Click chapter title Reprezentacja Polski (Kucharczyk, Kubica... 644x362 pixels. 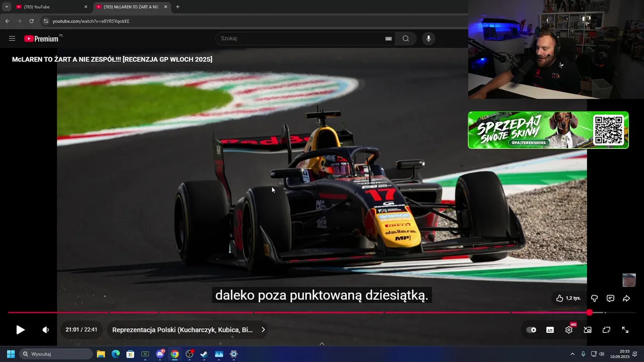(182, 330)
